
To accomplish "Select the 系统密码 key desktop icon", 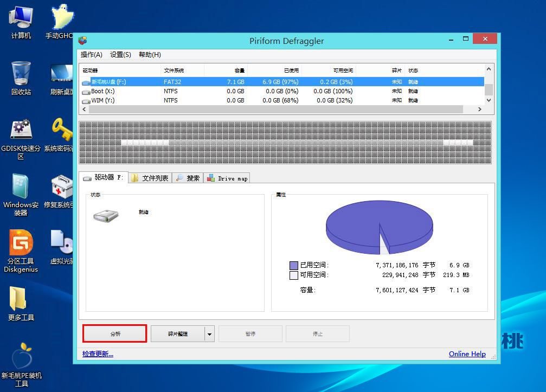I will (59, 135).
